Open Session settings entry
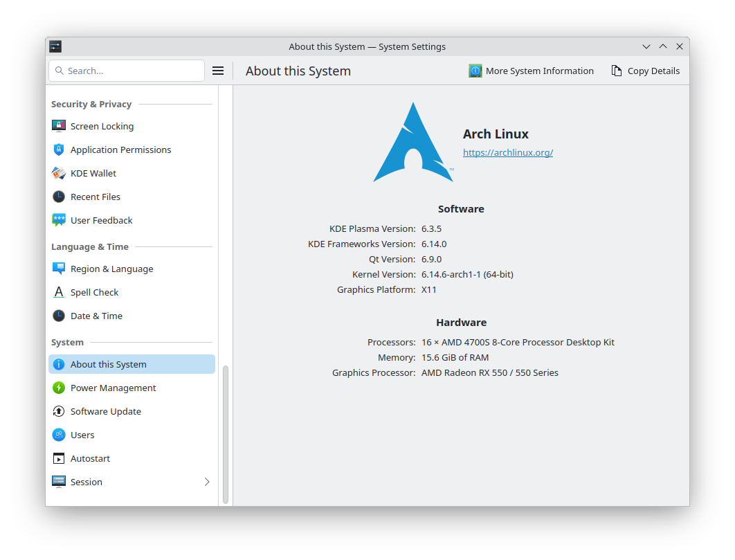This screenshot has width=735, height=560. [131, 482]
